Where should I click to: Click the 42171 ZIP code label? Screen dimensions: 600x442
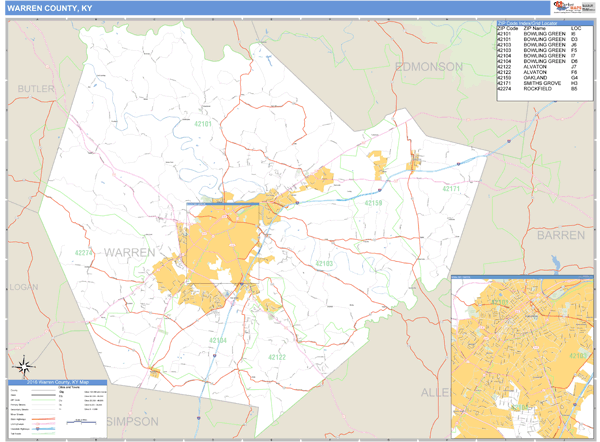[x=451, y=189]
